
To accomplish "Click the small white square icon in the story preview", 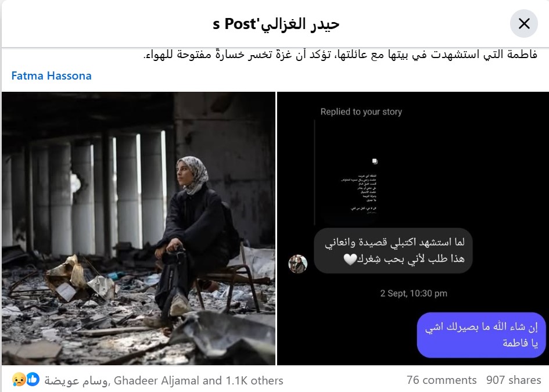I will click(x=375, y=161).
